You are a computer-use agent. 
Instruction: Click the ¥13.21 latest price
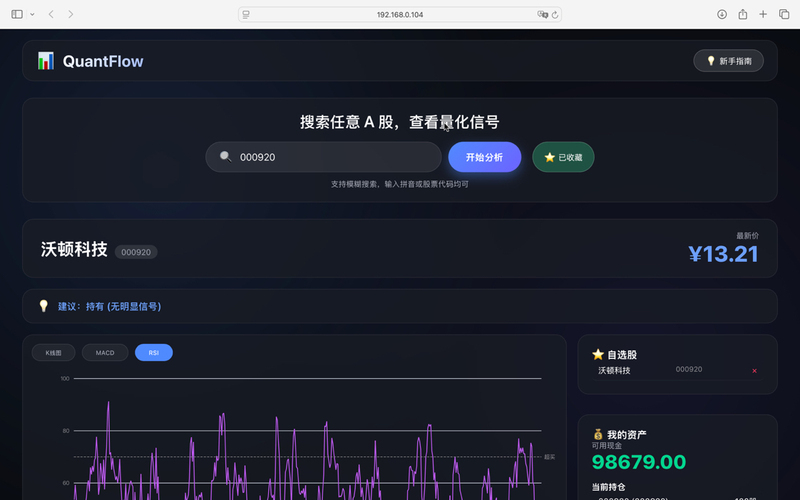point(723,254)
